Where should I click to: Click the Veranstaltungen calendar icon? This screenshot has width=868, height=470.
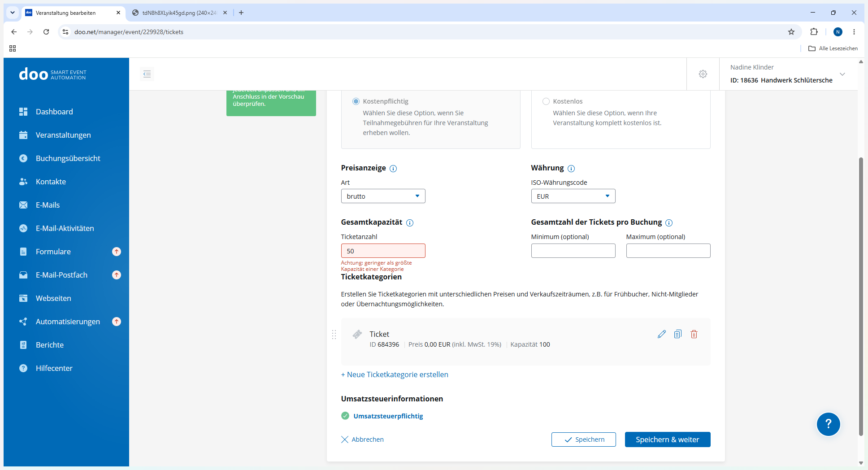coord(23,135)
